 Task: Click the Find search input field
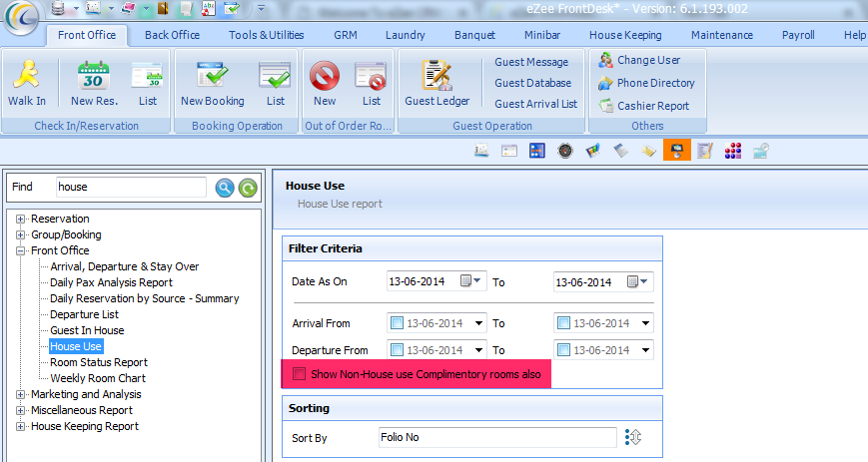pos(131,187)
